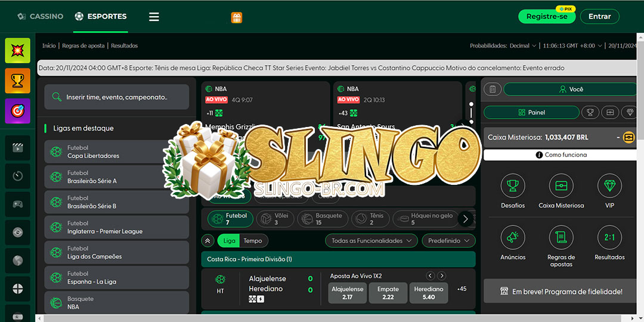Open the Resultados 2:1 icon

coord(610,237)
